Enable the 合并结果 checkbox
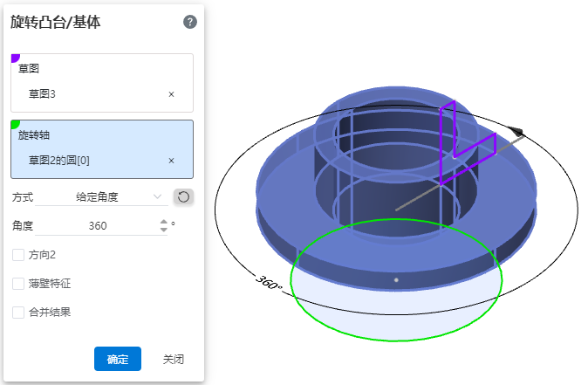This screenshot has height=385, width=588. coord(18,313)
